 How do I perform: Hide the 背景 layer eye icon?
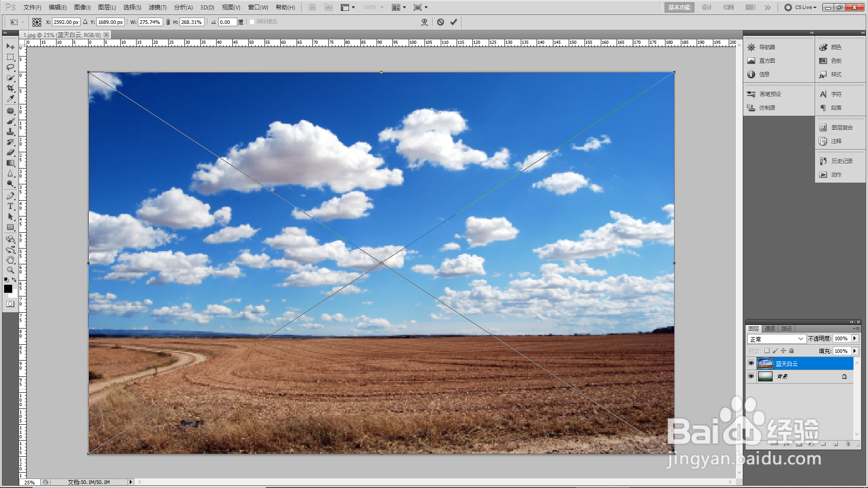click(751, 376)
